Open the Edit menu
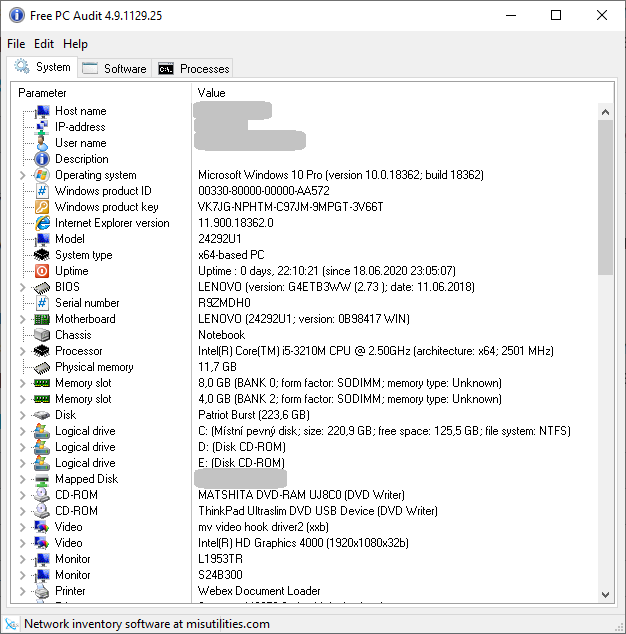Screen dimensions: 626x634 44,44
